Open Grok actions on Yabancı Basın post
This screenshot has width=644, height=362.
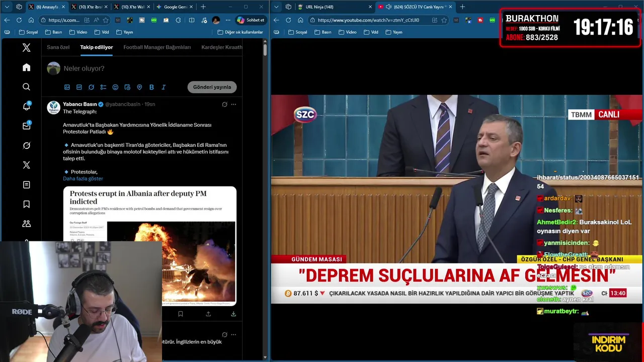[x=224, y=104]
